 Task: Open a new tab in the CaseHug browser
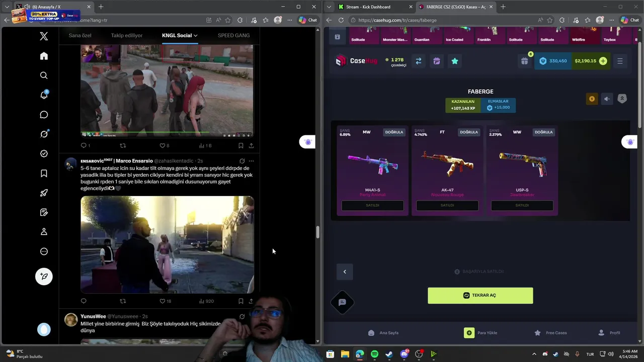(x=503, y=7)
